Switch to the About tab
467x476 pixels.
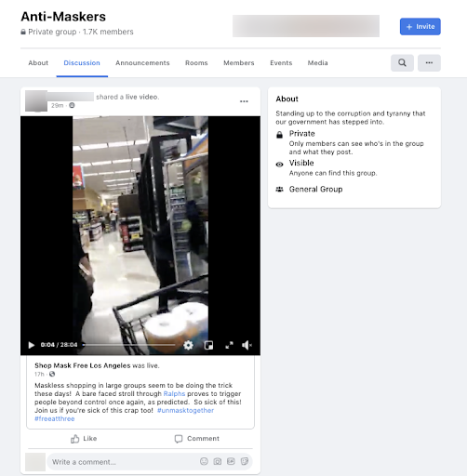pos(38,63)
